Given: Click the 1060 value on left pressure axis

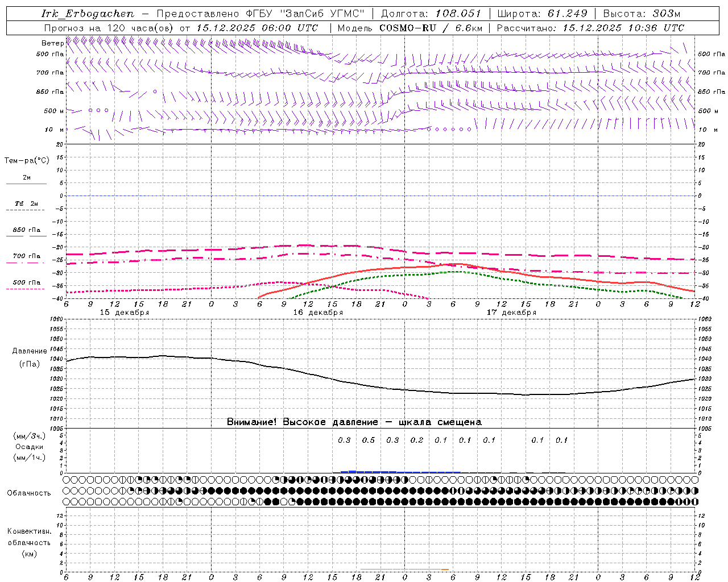Looking at the screenshot, I should click(57, 319).
